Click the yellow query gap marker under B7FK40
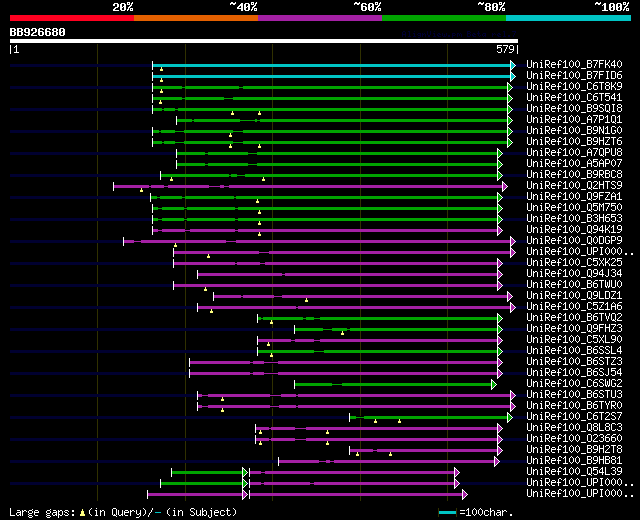Viewport: 640px width, 520px height. [162, 70]
